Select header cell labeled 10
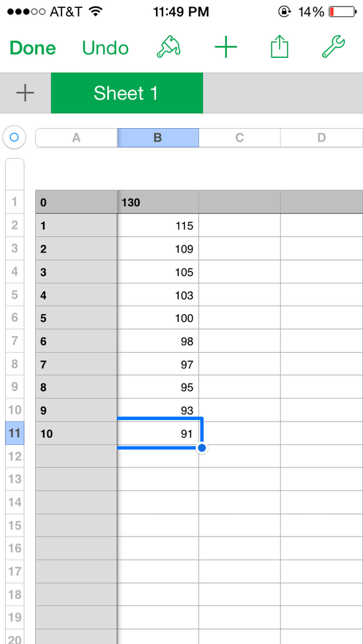The image size is (363, 644). pos(76,434)
